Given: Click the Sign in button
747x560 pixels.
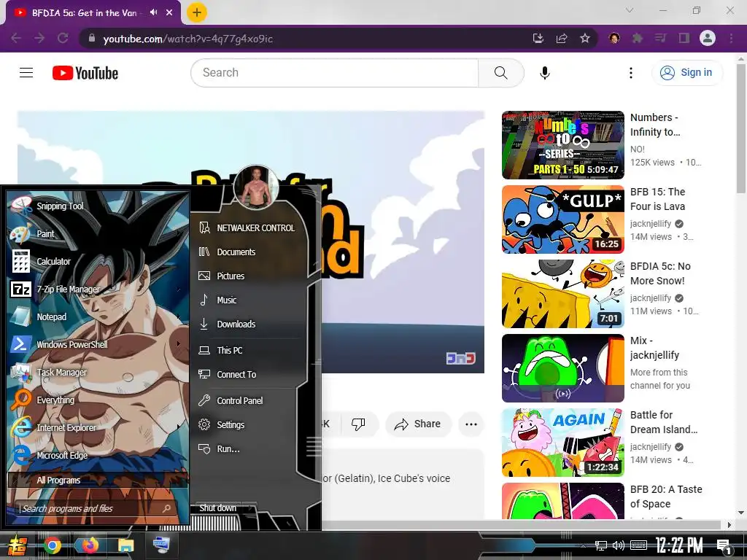Looking at the screenshot, I should click(686, 72).
